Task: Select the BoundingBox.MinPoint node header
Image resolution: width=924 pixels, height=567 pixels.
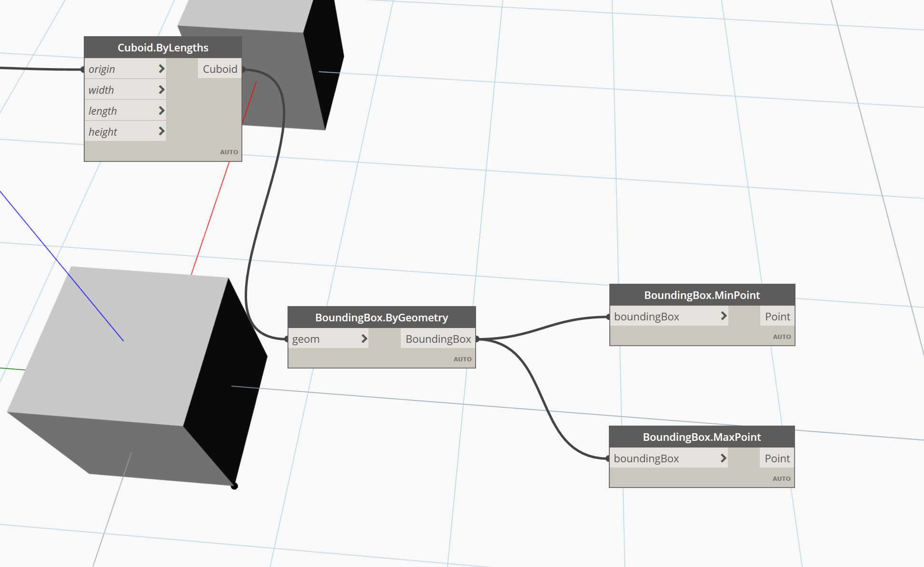Action: click(702, 295)
